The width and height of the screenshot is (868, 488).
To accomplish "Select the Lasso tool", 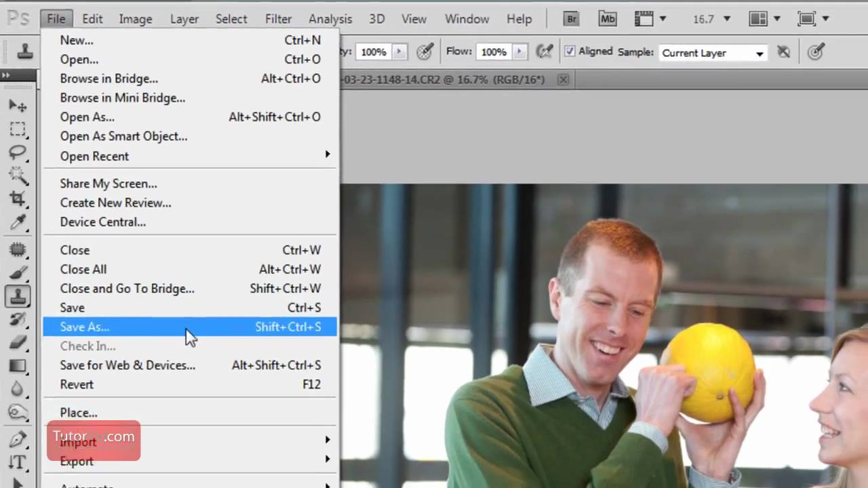I will click(18, 152).
